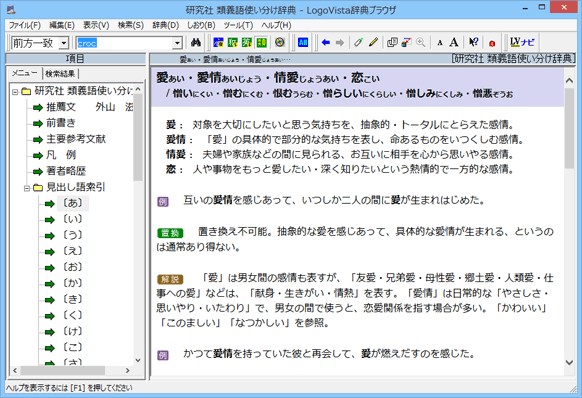
Task: Select the green highlighter marker tool
Action: click(x=359, y=42)
